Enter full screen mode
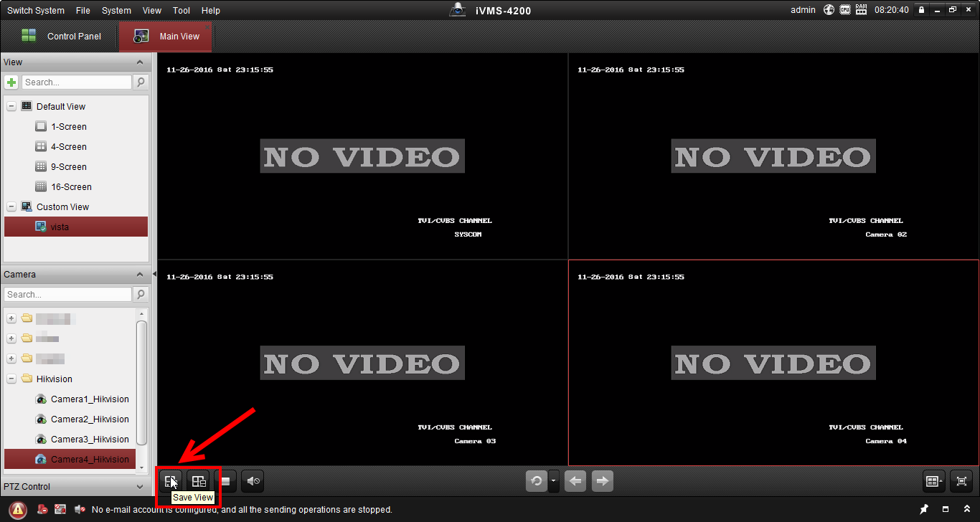This screenshot has width=980, height=522. coord(962,481)
